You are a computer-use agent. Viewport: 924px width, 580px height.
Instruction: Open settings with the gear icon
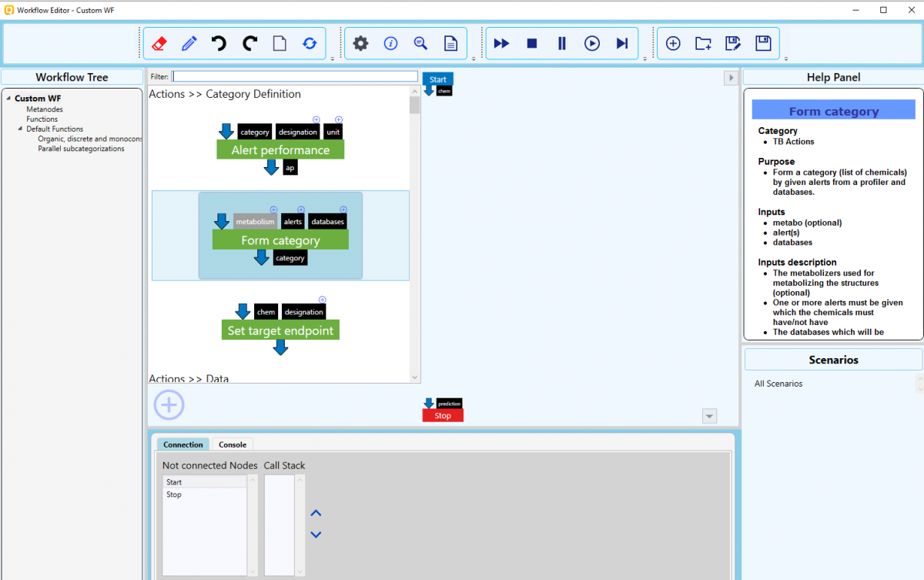click(360, 44)
